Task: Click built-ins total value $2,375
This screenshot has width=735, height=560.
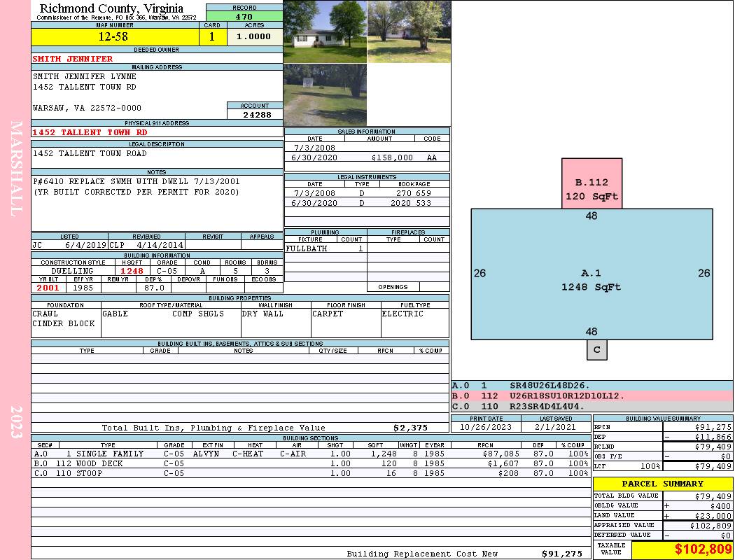Action: 411,428
